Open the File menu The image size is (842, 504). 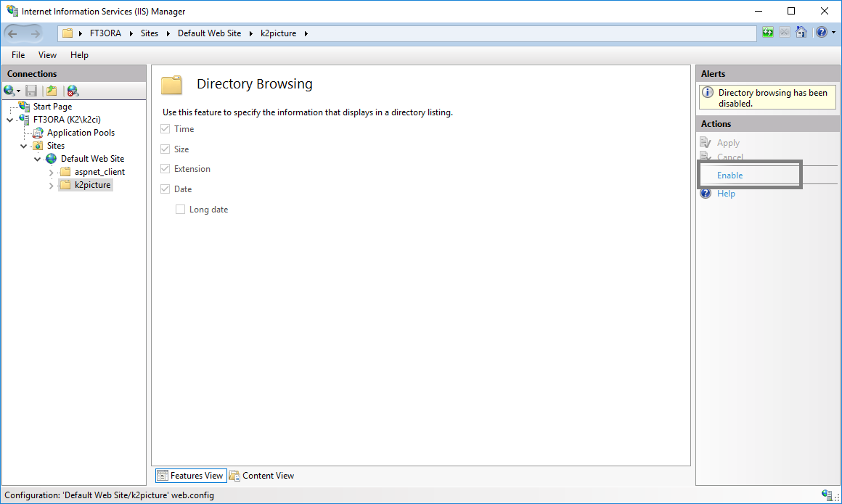click(18, 54)
